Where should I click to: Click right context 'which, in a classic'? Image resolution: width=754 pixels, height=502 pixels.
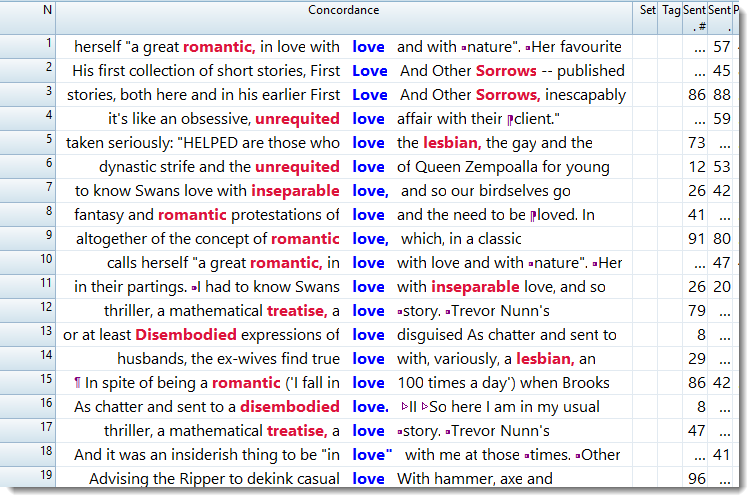point(461,239)
